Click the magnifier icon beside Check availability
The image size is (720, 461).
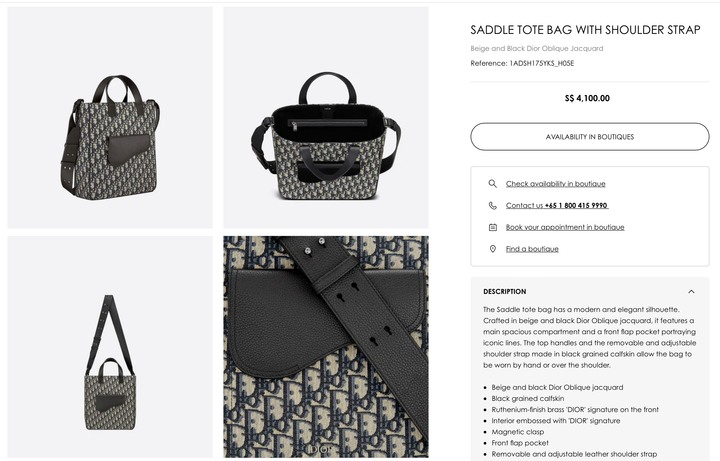pos(492,184)
